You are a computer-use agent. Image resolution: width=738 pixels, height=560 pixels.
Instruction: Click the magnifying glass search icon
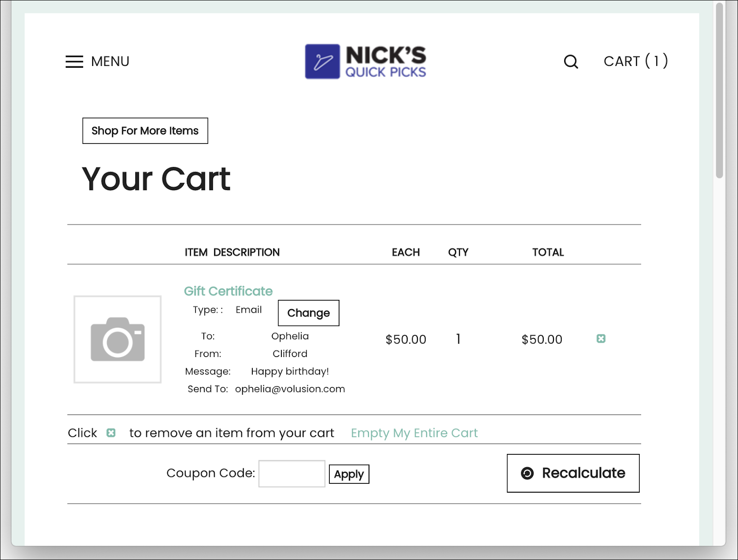pyautogui.click(x=571, y=61)
